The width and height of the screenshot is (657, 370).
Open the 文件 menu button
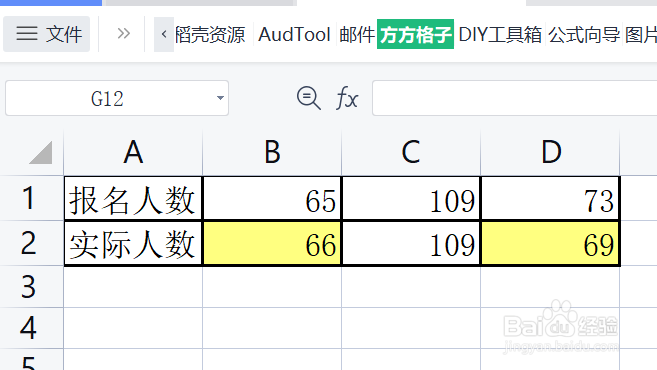coord(47,34)
